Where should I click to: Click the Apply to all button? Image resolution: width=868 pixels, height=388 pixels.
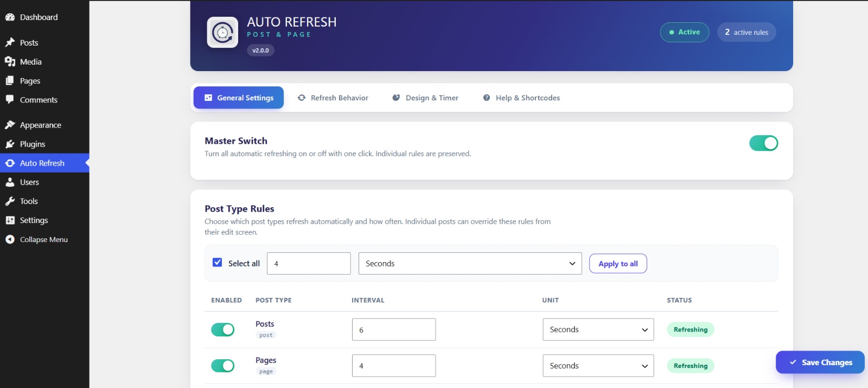[618, 263]
